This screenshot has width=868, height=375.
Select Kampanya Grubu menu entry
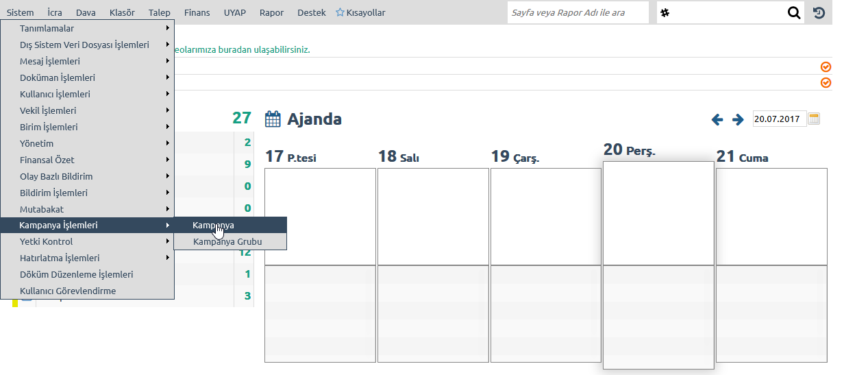pos(230,241)
